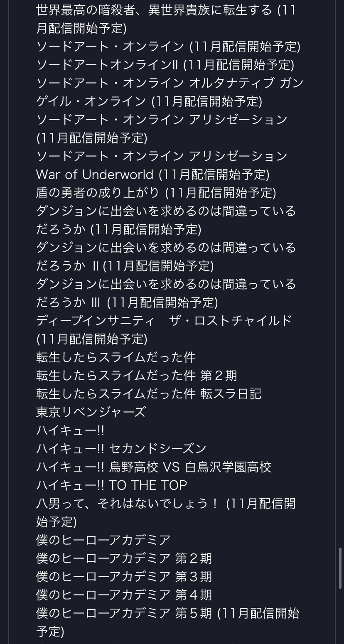Click 転生したらスライムだった件 転スラ日記 line
Viewport: 344px width, 644px height.
149,393
